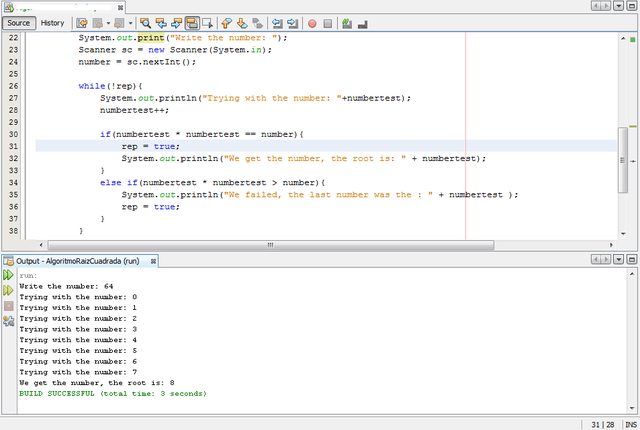Click editor horizontal scrollbar left arrow

pos(41,245)
